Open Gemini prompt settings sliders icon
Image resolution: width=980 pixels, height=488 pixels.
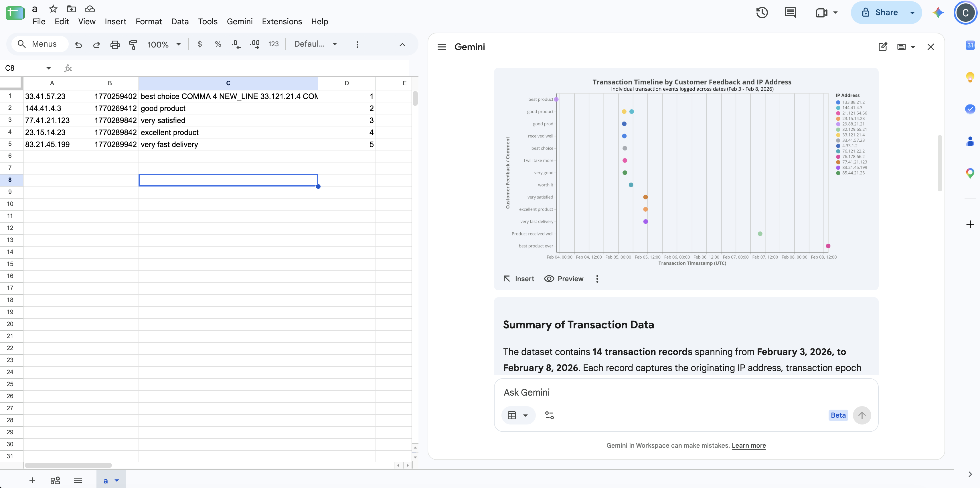[549, 415]
